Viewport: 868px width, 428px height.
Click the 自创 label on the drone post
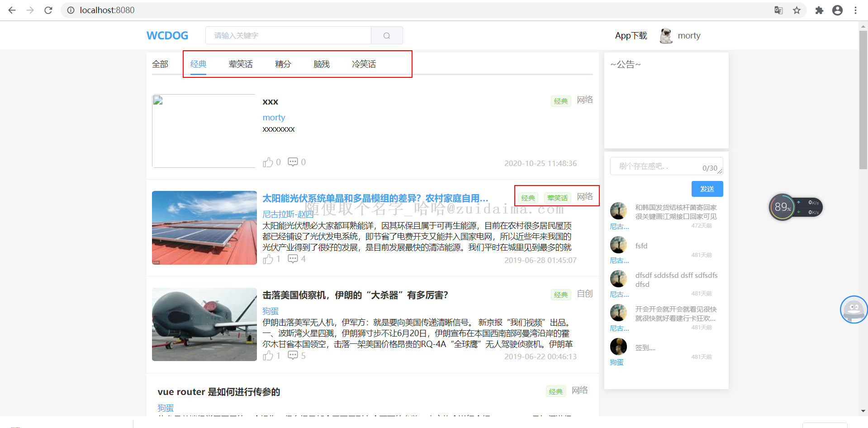point(585,293)
